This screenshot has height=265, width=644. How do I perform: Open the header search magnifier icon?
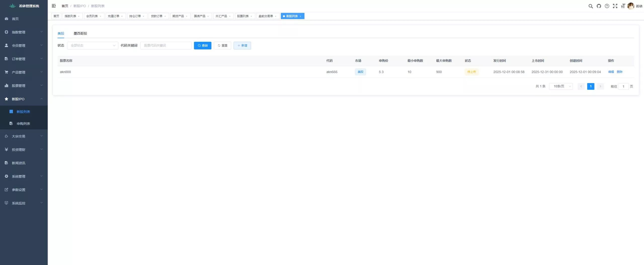coord(590,6)
